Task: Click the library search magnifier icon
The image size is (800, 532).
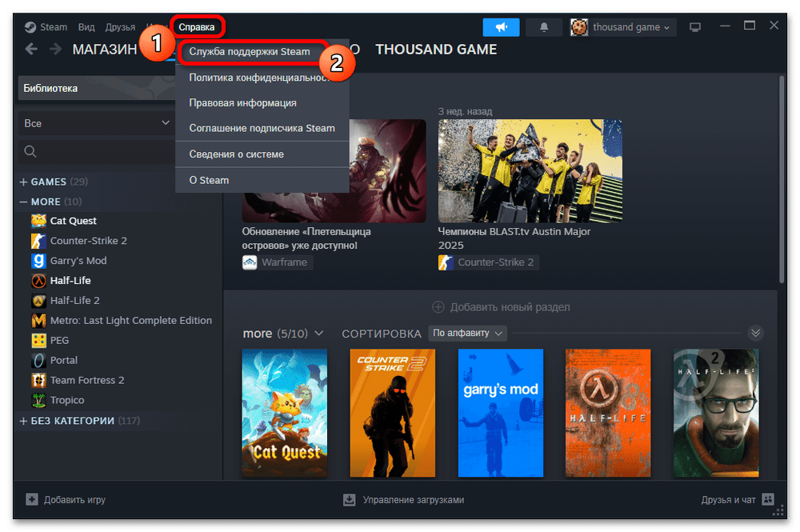Action: [30, 151]
